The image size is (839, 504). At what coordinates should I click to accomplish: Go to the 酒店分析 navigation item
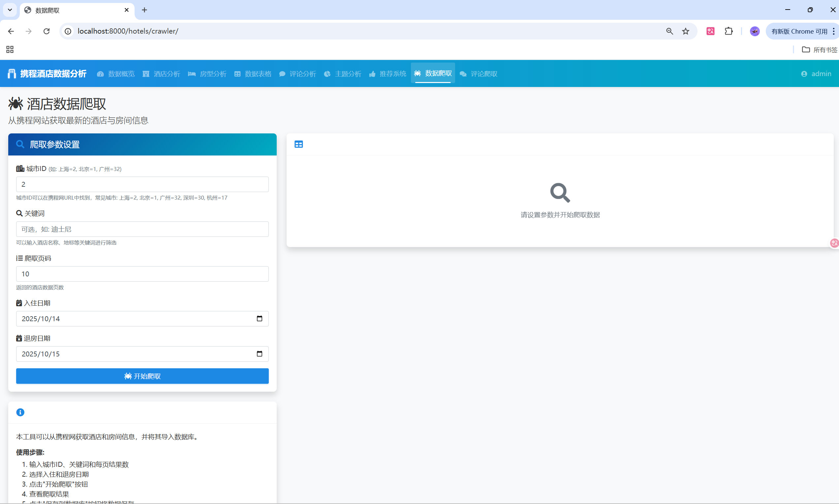(x=162, y=74)
